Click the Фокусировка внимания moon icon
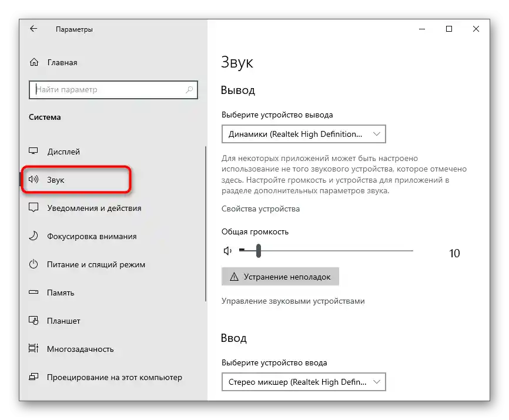509x420 pixels. pos(34,236)
